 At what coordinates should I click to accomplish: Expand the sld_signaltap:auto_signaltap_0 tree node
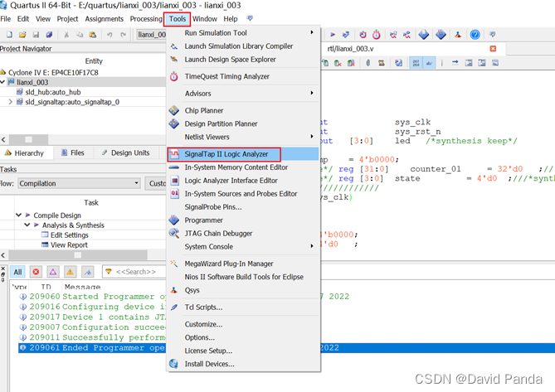10,102
